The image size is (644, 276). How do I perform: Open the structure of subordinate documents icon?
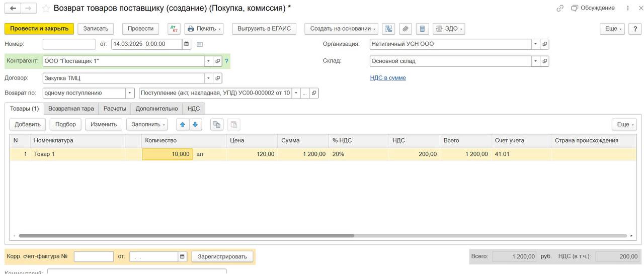click(x=388, y=29)
